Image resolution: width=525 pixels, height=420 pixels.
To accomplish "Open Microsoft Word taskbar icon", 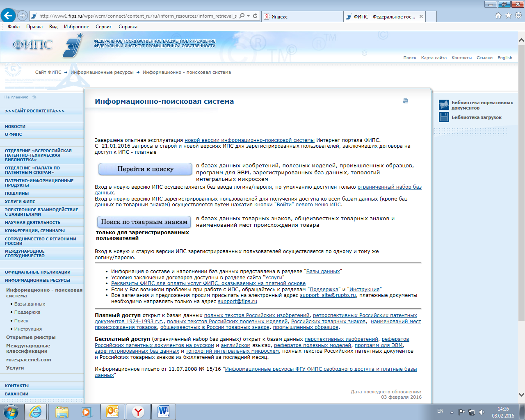I will 163,412.
